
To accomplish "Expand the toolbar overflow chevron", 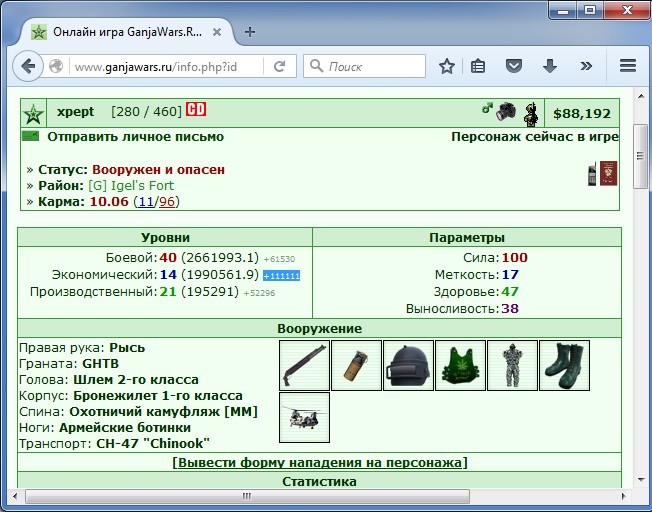I will pos(586,66).
